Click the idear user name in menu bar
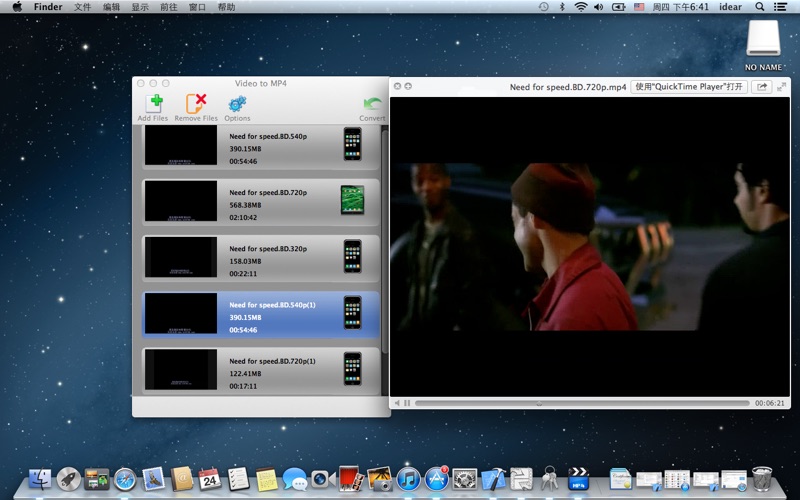800x500 pixels. pyautogui.click(x=731, y=7)
